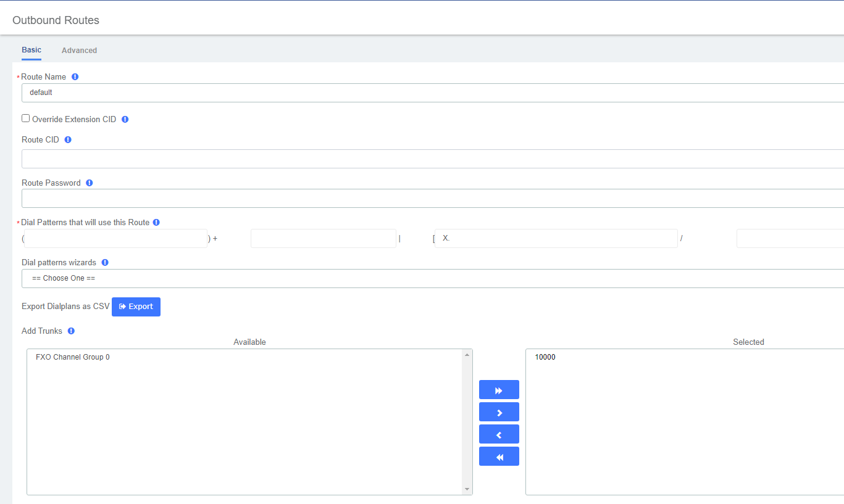Click the Override Extension CID info icon
This screenshot has width=844, height=504.
coord(125,119)
